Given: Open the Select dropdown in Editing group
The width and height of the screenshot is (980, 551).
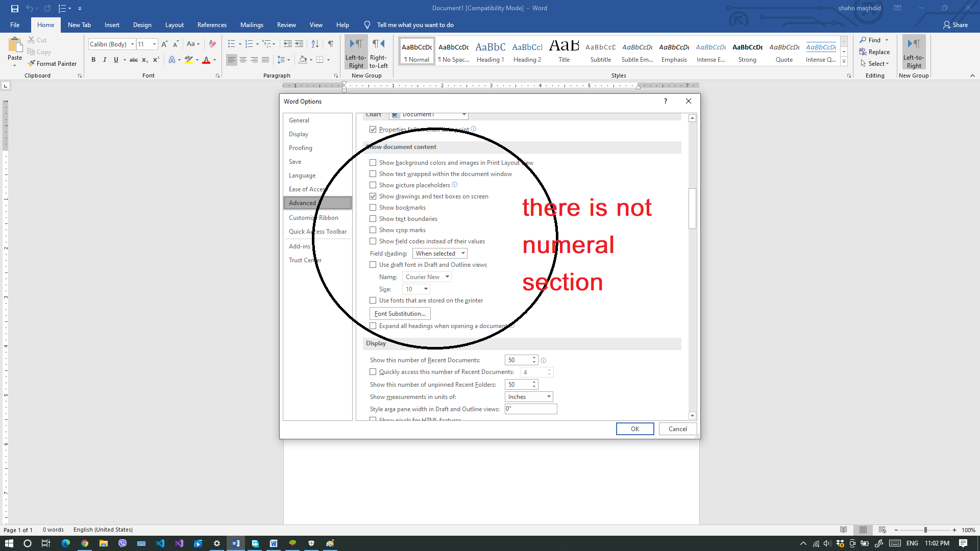Looking at the screenshot, I should (875, 64).
